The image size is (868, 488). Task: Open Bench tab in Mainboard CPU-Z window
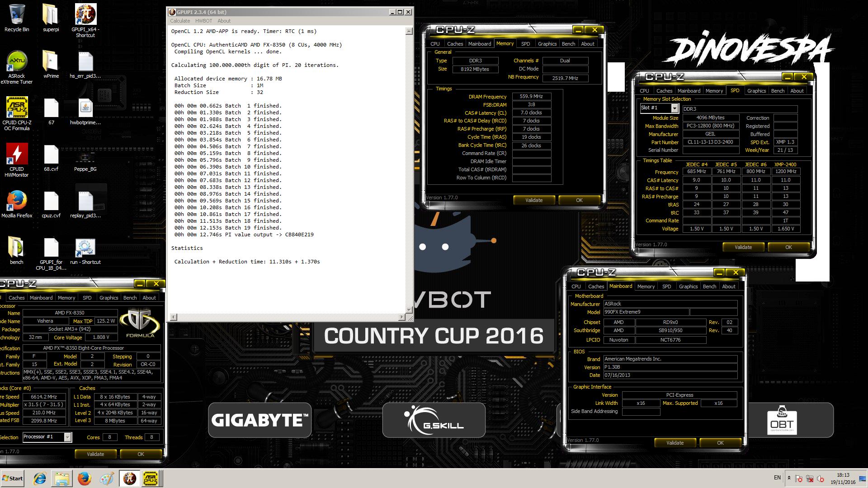pyautogui.click(x=709, y=286)
